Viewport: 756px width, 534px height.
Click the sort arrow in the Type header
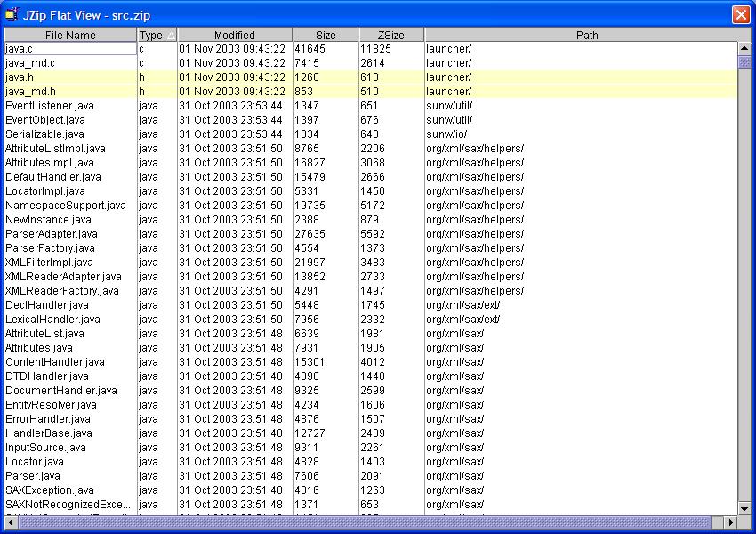tap(171, 36)
